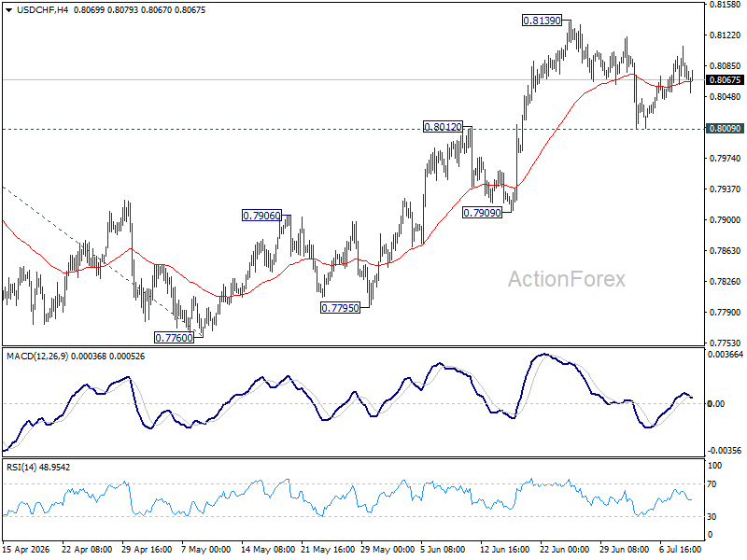The height and width of the screenshot is (560, 747).
Task: Click the 15 Apr 2026 date label
Action: click(26, 549)
